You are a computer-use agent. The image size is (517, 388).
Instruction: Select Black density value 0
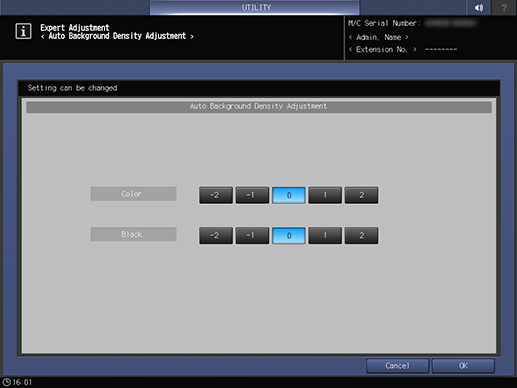(289, 236)
